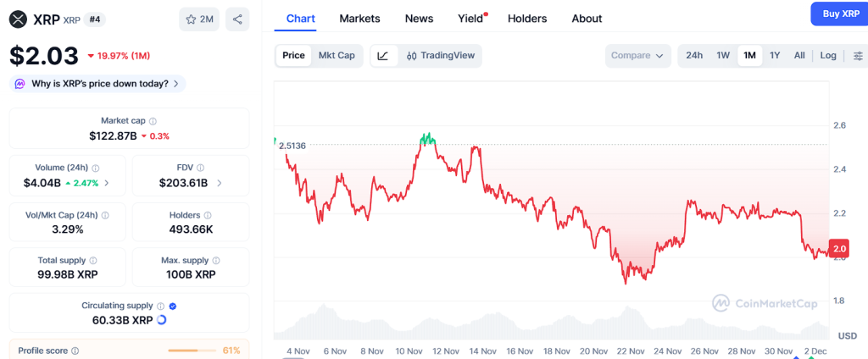The image size is (868, 359).
Task: Switch to the Holders tab
Action: coord(526,19)
